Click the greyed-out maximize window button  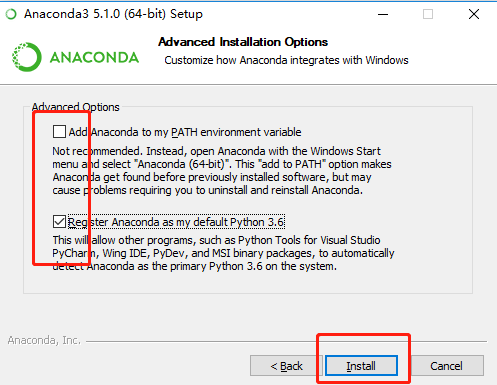pyautogui.click(x=428, y=14)
